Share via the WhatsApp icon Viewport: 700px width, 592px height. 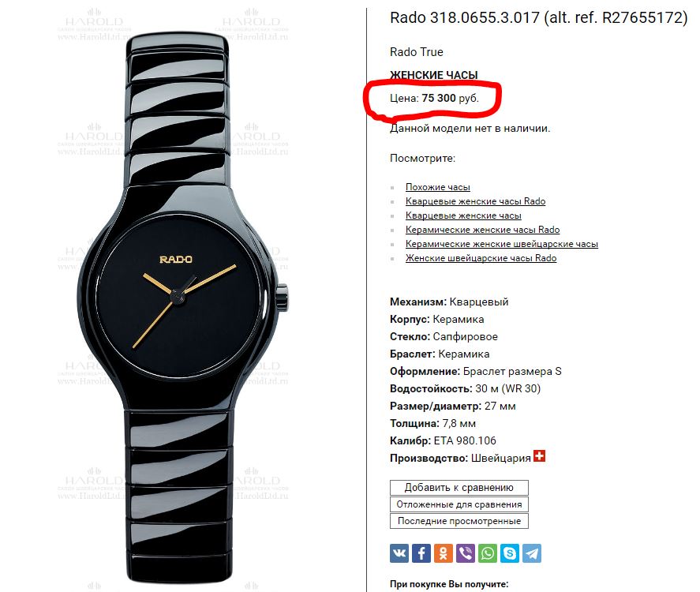pos(488,553)
